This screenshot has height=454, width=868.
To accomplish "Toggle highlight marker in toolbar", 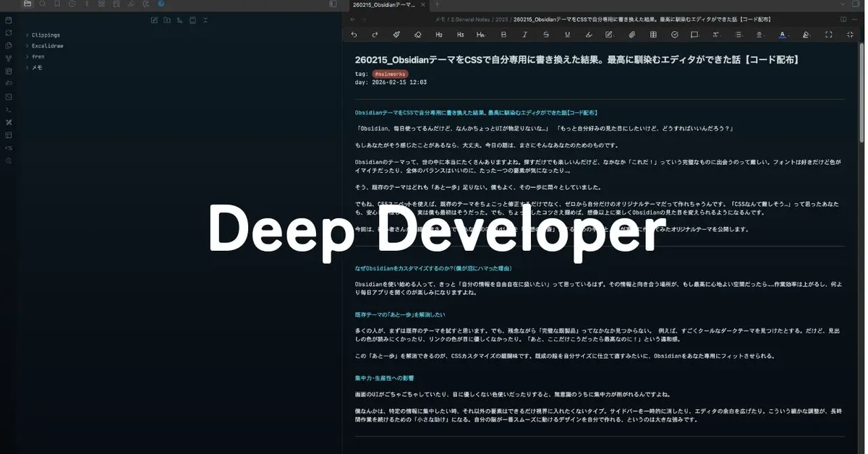I will pyautogui.click(x=589, y=34).
